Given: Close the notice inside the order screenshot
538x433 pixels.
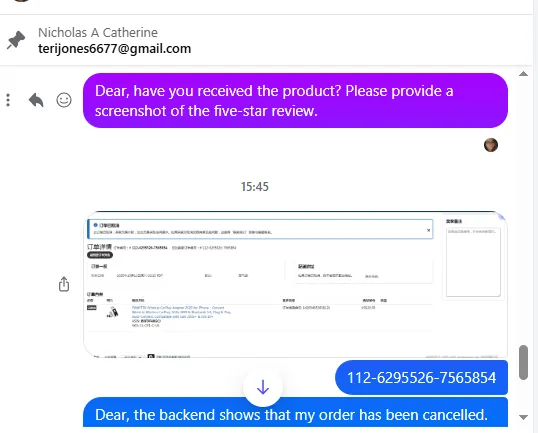Looking at the screenshot, I should (429, 230).
